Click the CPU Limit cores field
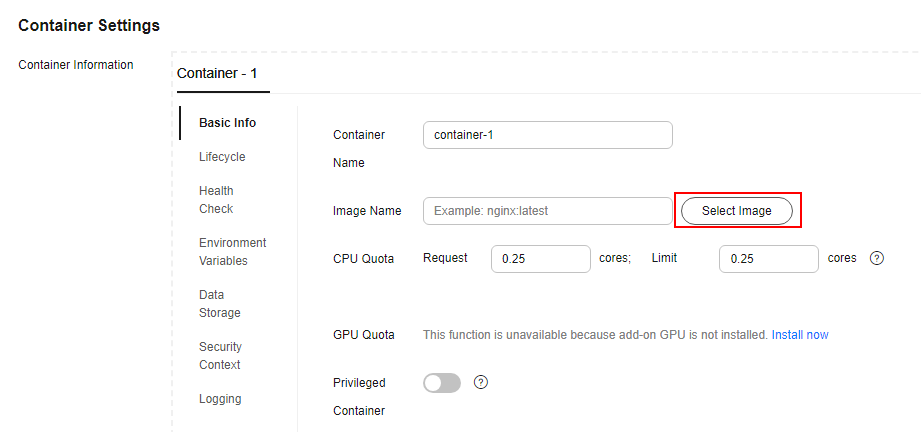The height and width of the screenshot is (432, 921). (x=768, y=259)
